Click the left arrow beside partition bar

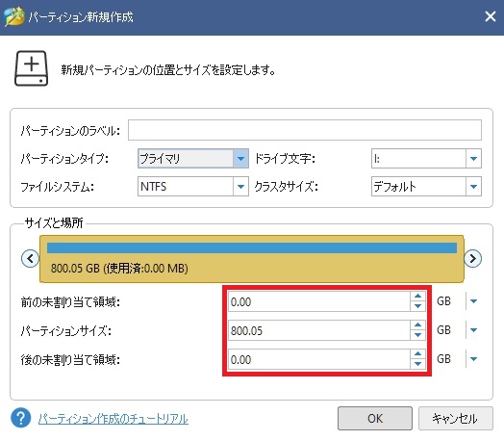pos(30,258)
